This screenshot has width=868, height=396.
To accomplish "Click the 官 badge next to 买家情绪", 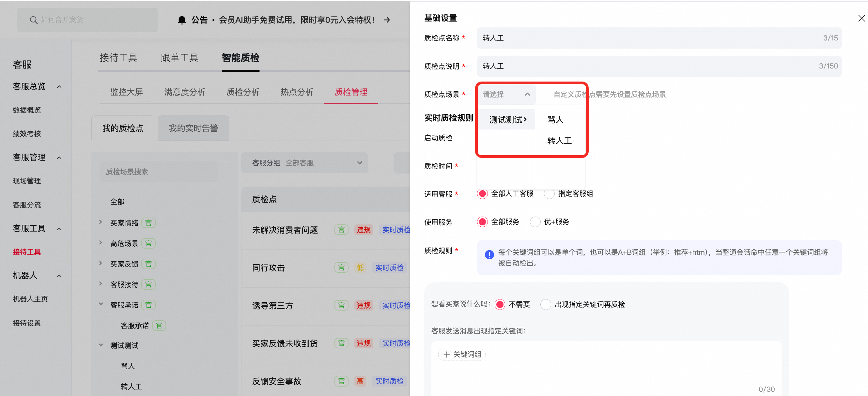I will point(148,222).
